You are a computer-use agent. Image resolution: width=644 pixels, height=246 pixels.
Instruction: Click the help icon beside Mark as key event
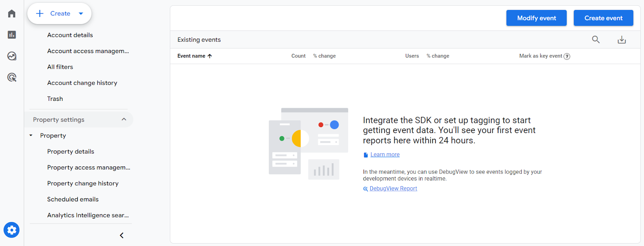point(567,56)
